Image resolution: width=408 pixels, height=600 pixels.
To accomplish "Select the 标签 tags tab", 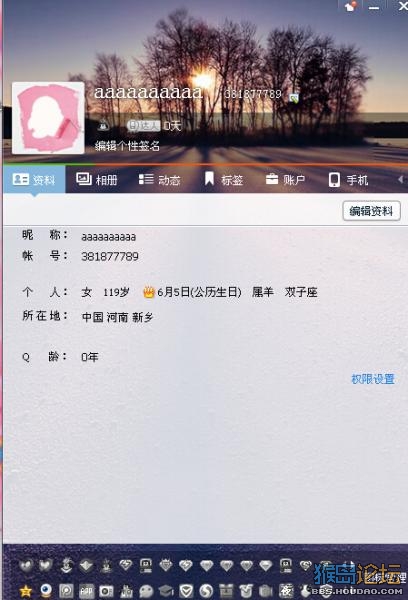I will [224, 179].
